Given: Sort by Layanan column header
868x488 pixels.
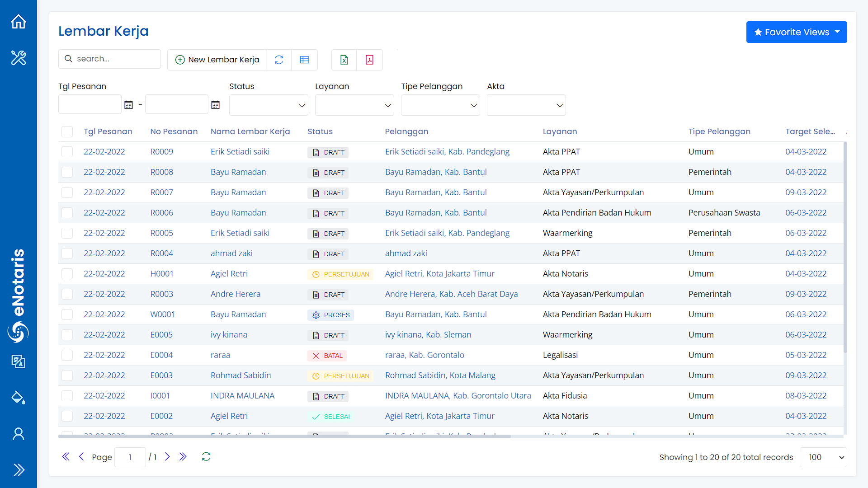Looking at the screenshot, I should tap(560, 131).
